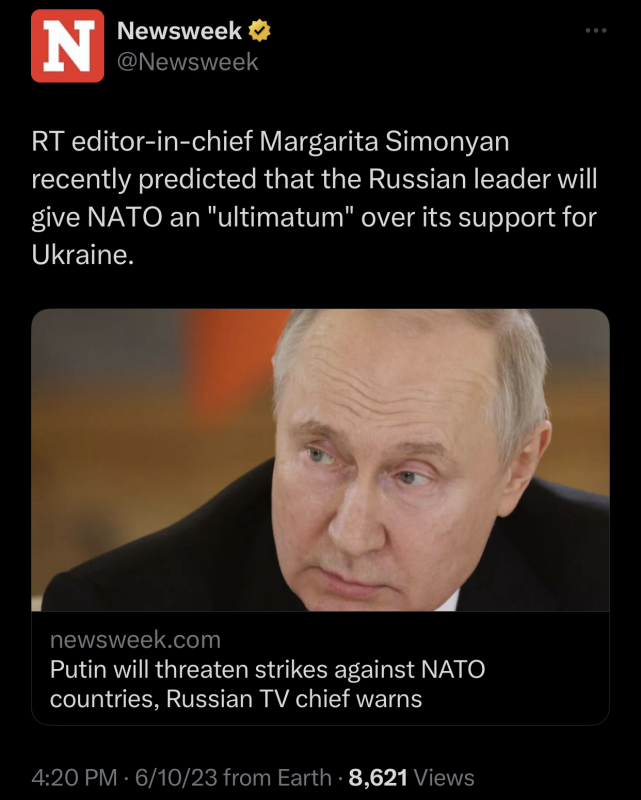The image size is (641, 800).
Task: Open the article preview photo
Action: (x=320, y=460)
